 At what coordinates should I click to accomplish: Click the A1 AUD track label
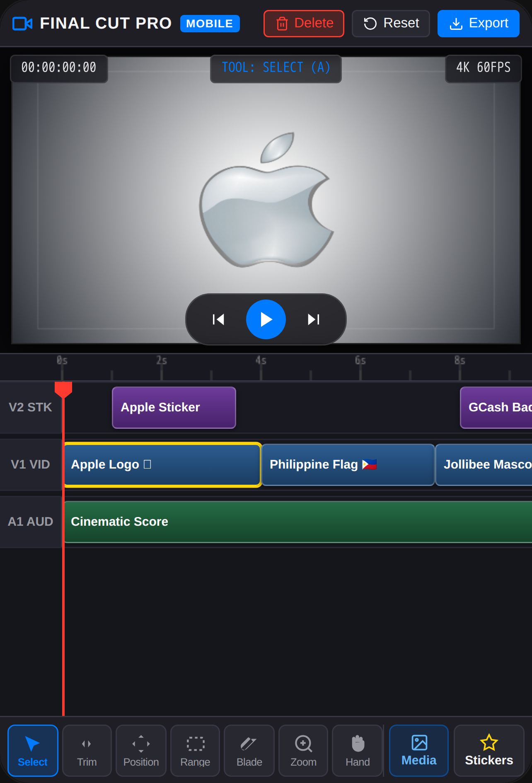click(x=31, y=522)
